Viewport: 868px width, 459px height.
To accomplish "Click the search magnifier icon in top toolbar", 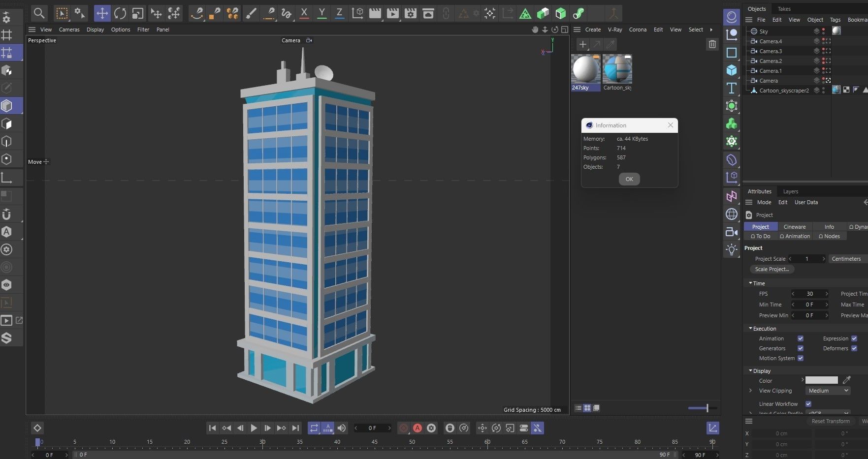I will pos(39,13).
